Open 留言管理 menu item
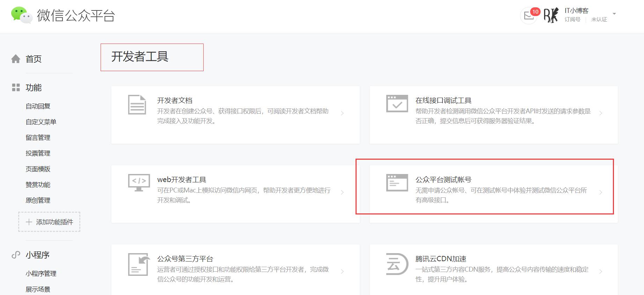Viewport: 644px width, 295px height. [38, 137]
